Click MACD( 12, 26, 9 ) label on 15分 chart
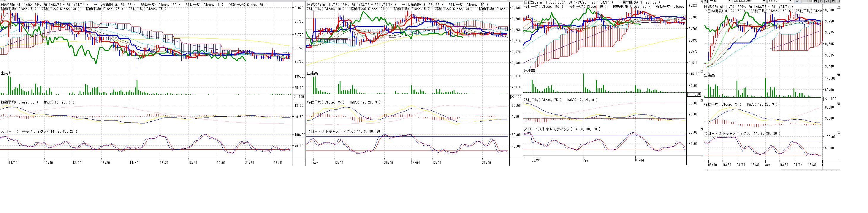 365,102
